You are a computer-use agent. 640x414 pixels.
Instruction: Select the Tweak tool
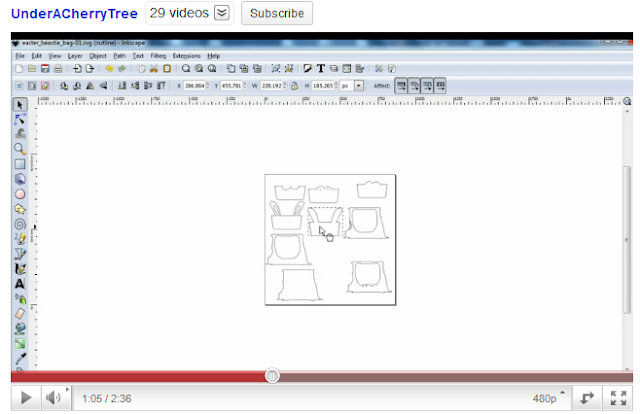[x=20, y=134]
